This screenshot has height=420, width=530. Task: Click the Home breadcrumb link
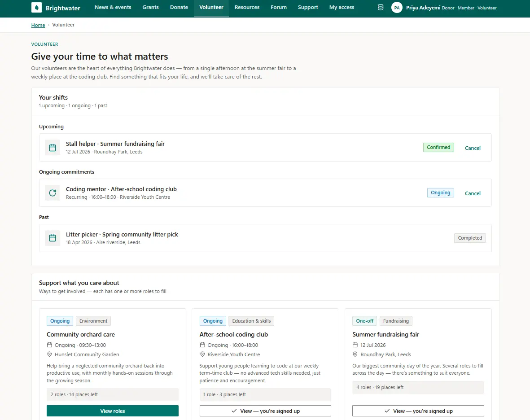[38, 25]
